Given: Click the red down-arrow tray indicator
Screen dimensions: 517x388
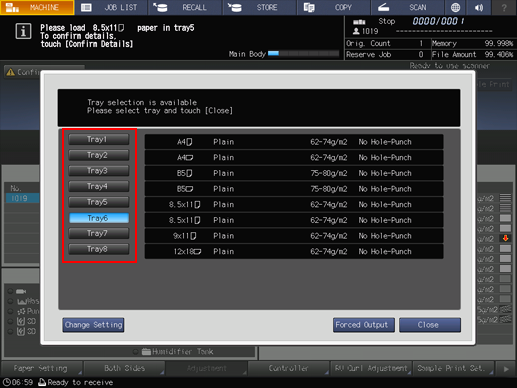Looking at the screenshot, I should pos(505,238).
